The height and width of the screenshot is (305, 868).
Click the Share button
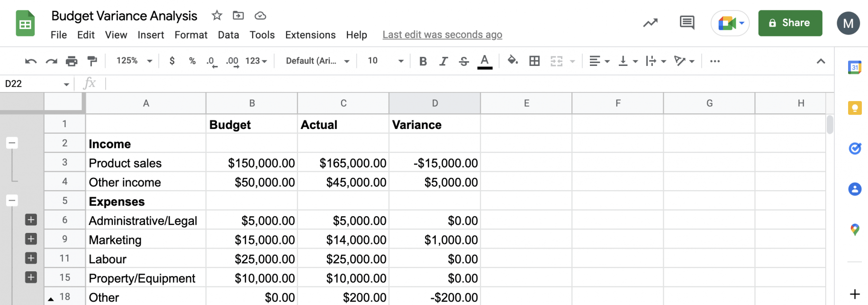tap(790, 23)
